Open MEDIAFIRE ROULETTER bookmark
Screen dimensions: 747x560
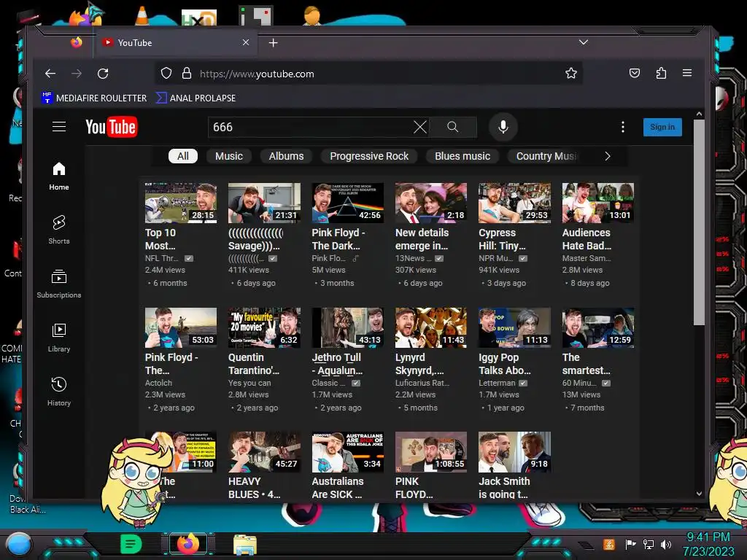pyautogui.click(x=94, y=98)
